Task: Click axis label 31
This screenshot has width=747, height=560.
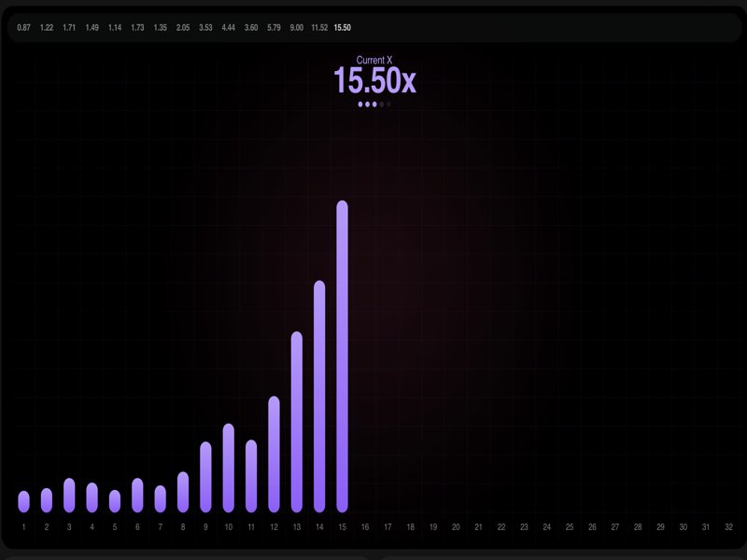Action: (x=706, y=526)
